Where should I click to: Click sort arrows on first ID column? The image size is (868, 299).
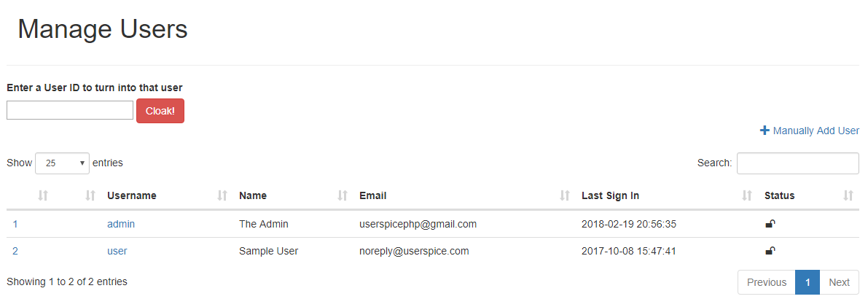pyautogui.click(x=43, y=195)
